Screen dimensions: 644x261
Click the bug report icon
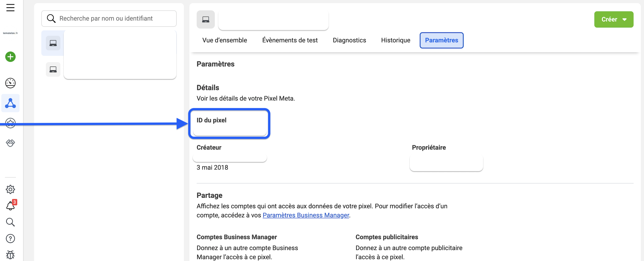(x=10, y=255)
